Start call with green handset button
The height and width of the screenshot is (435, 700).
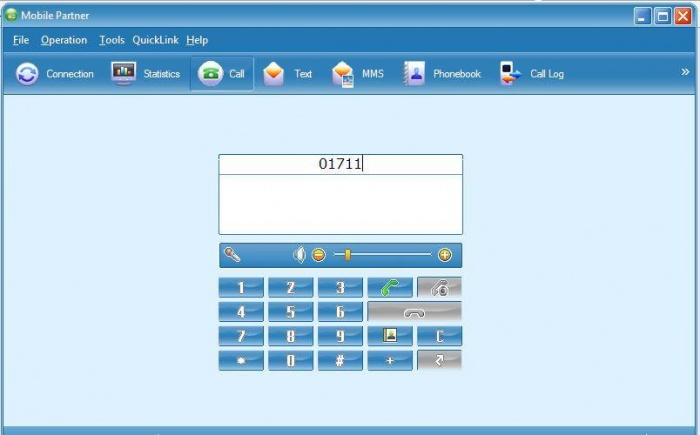click(390, 287)
